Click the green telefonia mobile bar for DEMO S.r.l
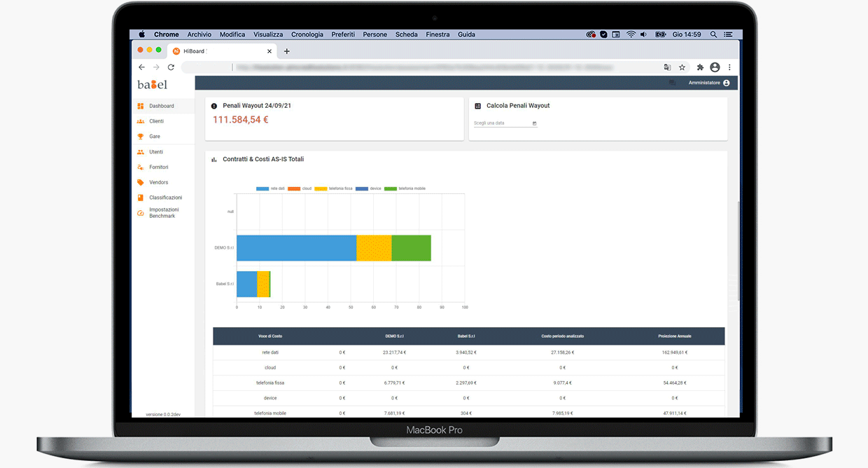Screen dimensions: 868x468 pos(412,248)
